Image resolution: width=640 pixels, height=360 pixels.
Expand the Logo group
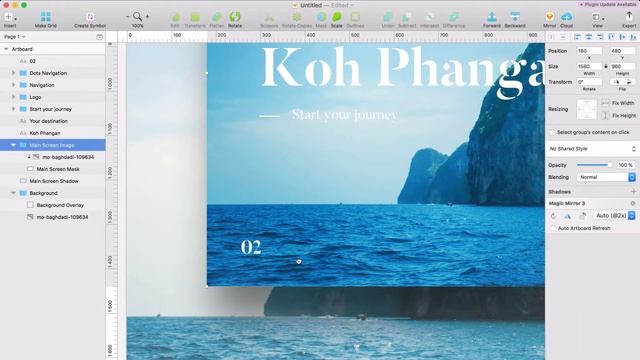pos(13,97)
